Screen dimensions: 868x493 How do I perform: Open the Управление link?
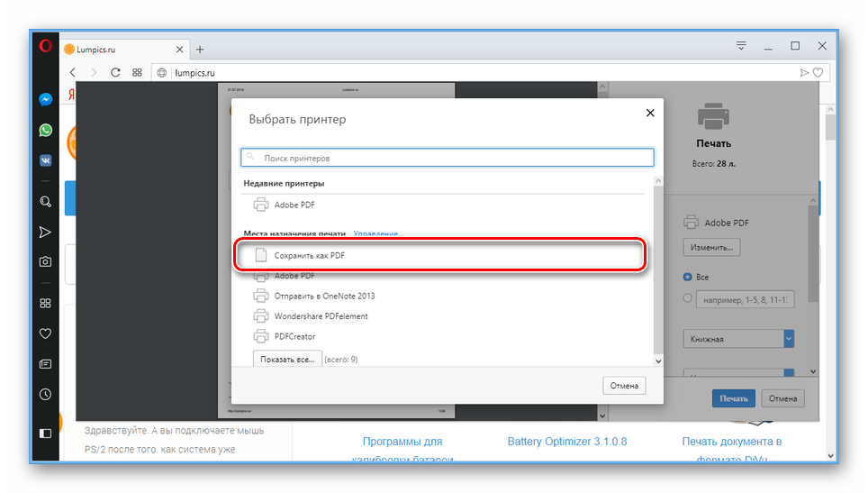(378, 233)
